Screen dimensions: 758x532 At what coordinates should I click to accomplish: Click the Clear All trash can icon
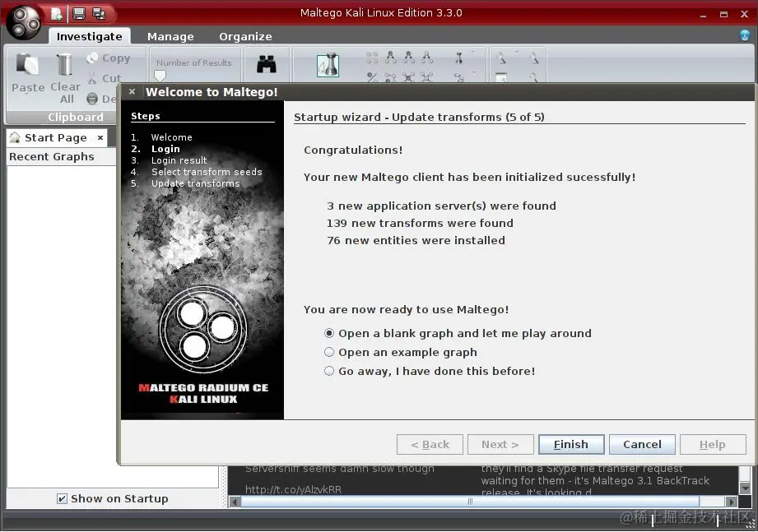tap(64, 65)
